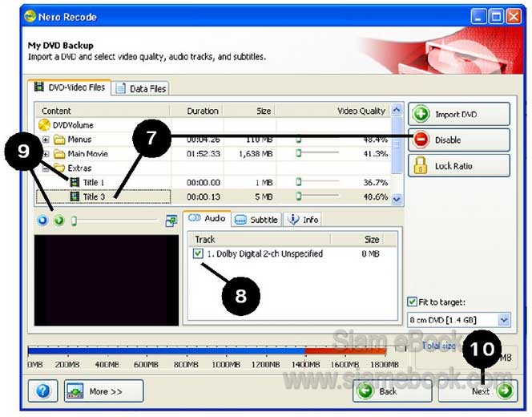This screenshot has width=532, height=417.
Task: Click the Nero Recode title bar icon
Action: tap(30, 16)
